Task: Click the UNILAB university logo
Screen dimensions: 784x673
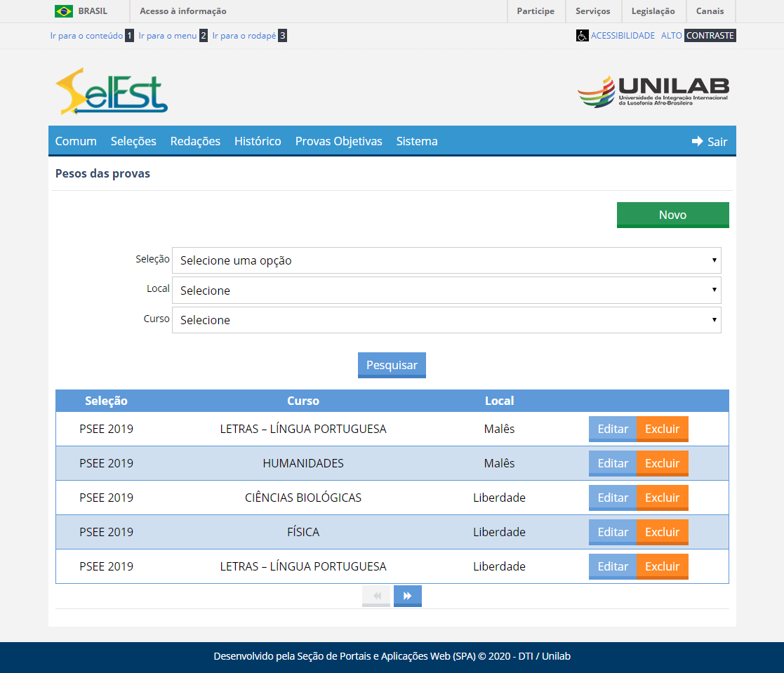Action: (653, 91)
